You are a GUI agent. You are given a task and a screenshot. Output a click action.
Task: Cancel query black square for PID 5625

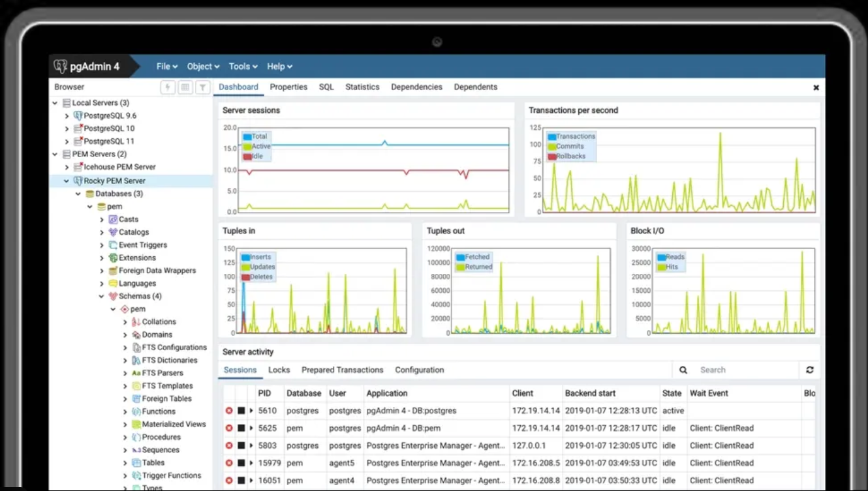(x=241, y=428)
